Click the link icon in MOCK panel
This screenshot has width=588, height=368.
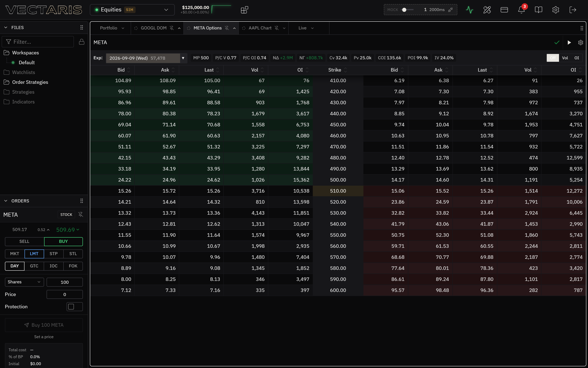[x=450, y=10]
